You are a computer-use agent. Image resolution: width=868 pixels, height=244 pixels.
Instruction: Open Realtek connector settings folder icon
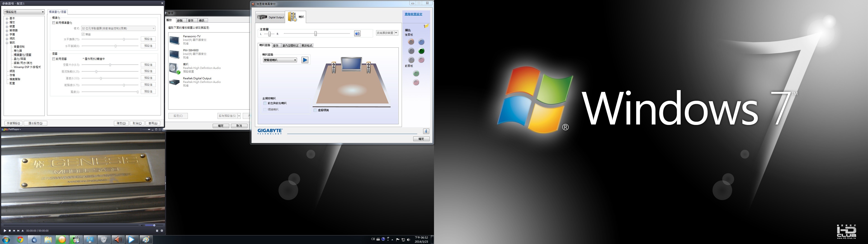point(426,26)
